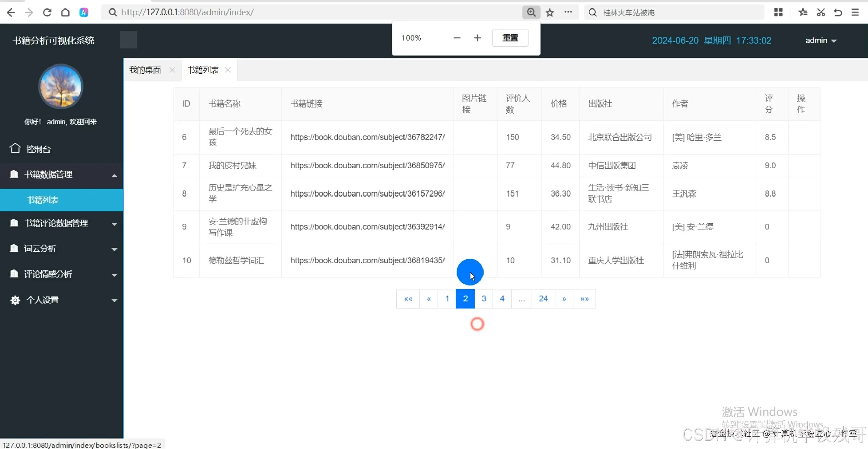Click the scissors screenshot icon
Screen dimensions: 868x449
(x=821, y=13)
